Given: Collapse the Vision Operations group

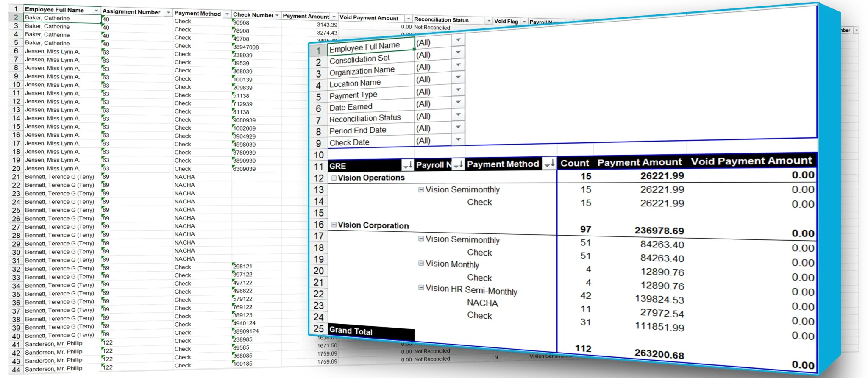Looking at the screenshot, I should tap(334, 178).
